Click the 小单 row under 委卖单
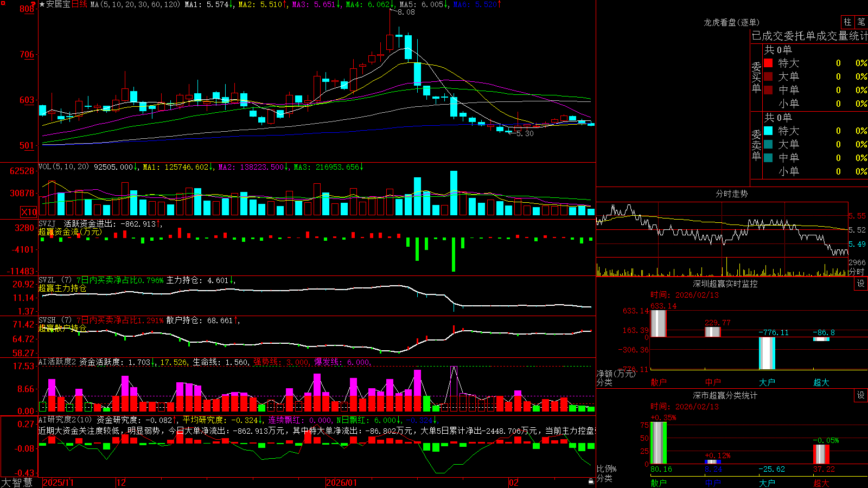 pos(815,171)
